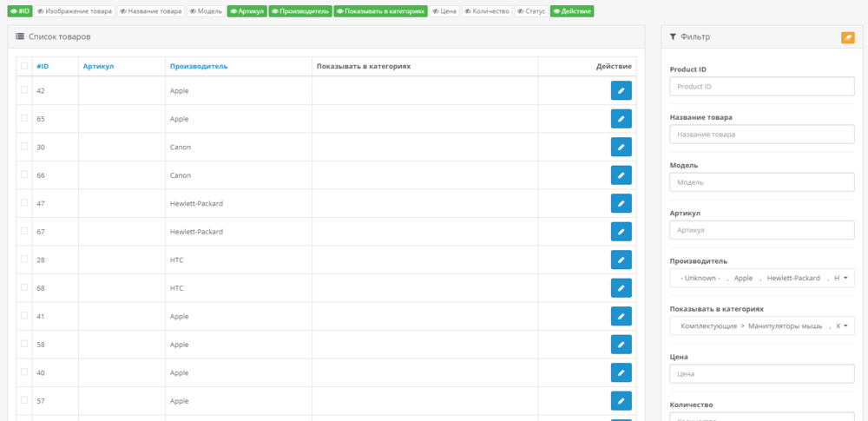The height and width of the screenshot is (421, 868).
Task: Hide the Артикул column using top toggle
Action: tap(247, 11)
